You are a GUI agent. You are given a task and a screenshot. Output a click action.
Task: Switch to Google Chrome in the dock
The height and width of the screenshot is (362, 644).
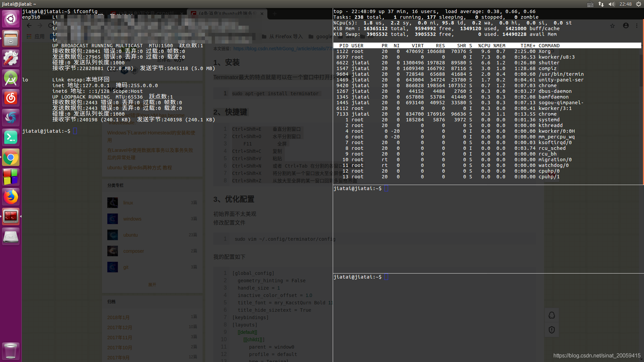click(11, 157)
